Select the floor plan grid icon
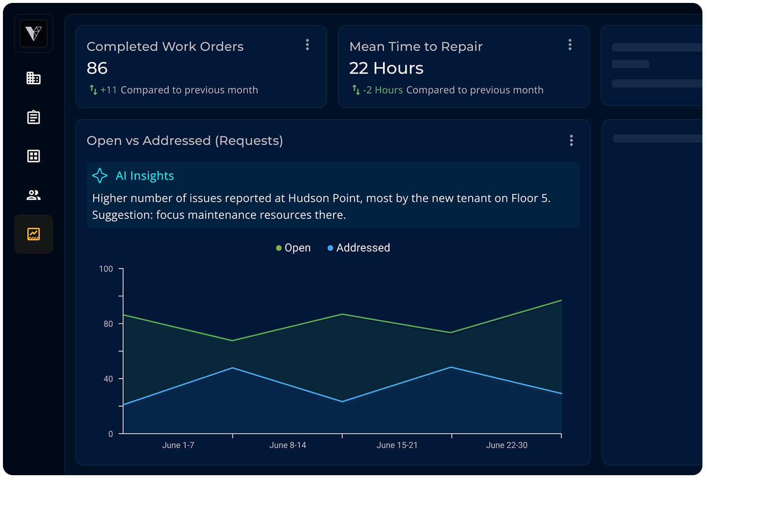 tap(33, 156)
